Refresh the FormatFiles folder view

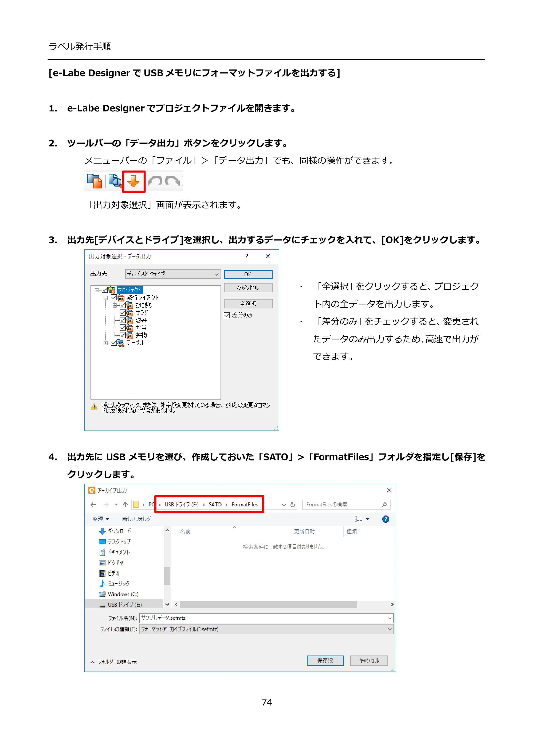pyautogui.click(x=293, y=505)
